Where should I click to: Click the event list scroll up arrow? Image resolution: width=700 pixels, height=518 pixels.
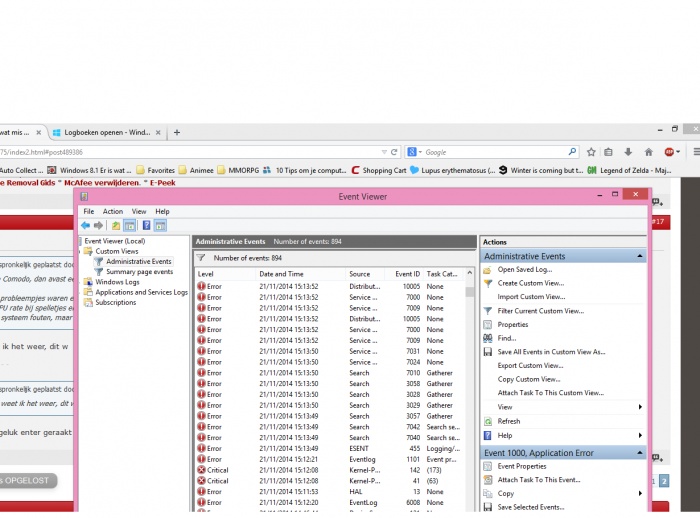click(x=470, y=273)
